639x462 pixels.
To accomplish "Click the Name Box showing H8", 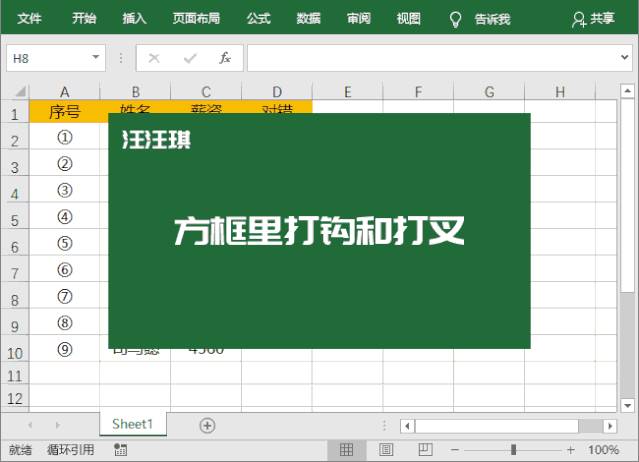I will [56, 58].
